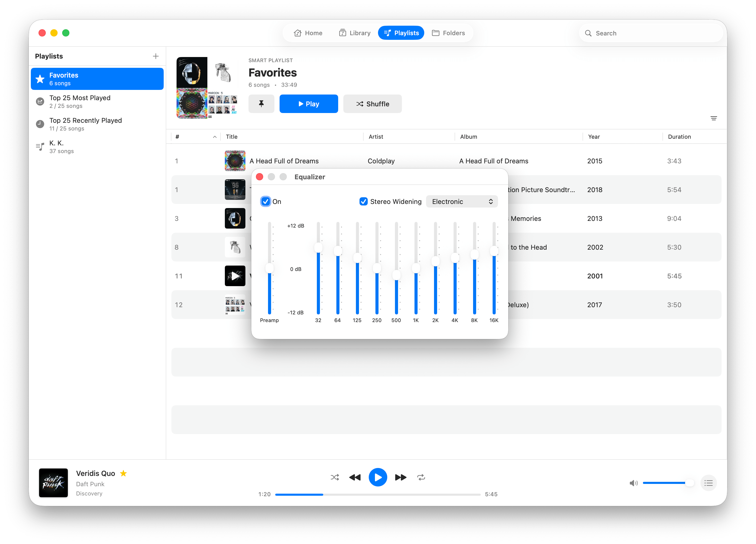Open the Electronic preset dropdown
This screenshot has width=756, height=544.
tap(462, 202)
